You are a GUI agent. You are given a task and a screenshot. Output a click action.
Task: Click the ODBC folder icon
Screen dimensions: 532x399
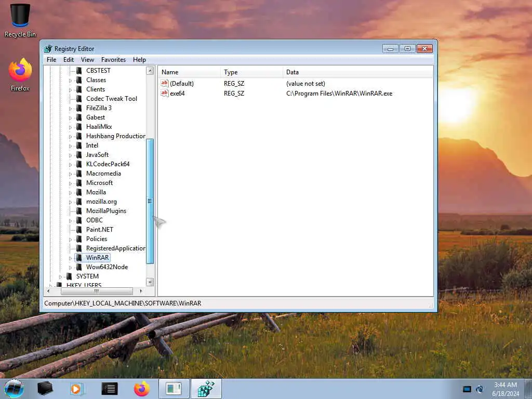[x=79, y=220]
